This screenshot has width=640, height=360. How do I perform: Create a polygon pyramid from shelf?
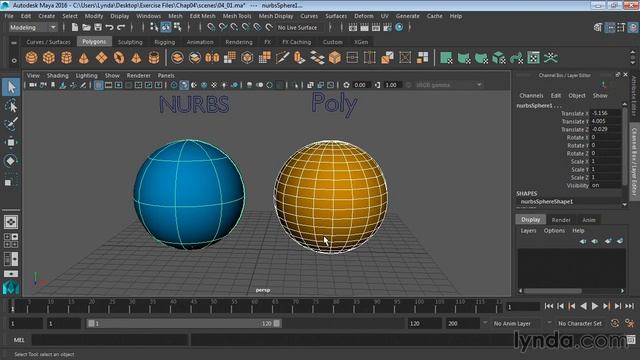136,58
